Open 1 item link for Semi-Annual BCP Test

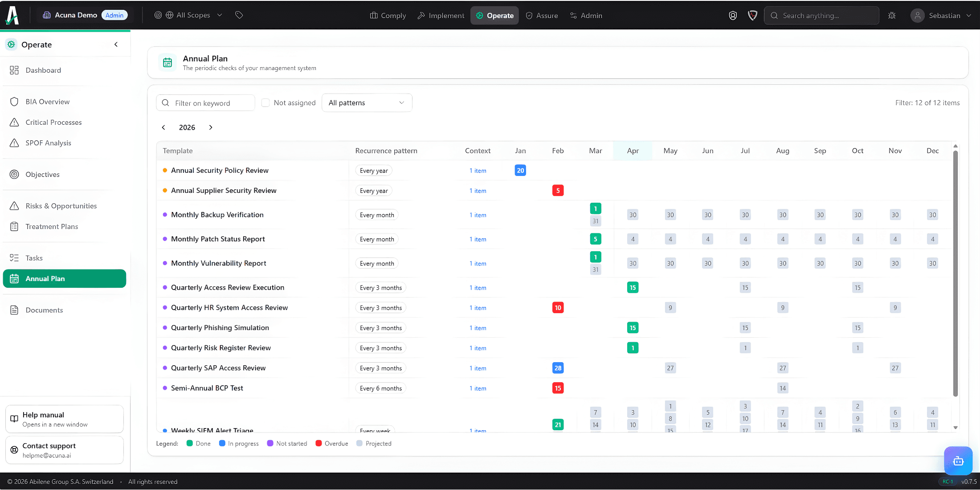point(478,388)
